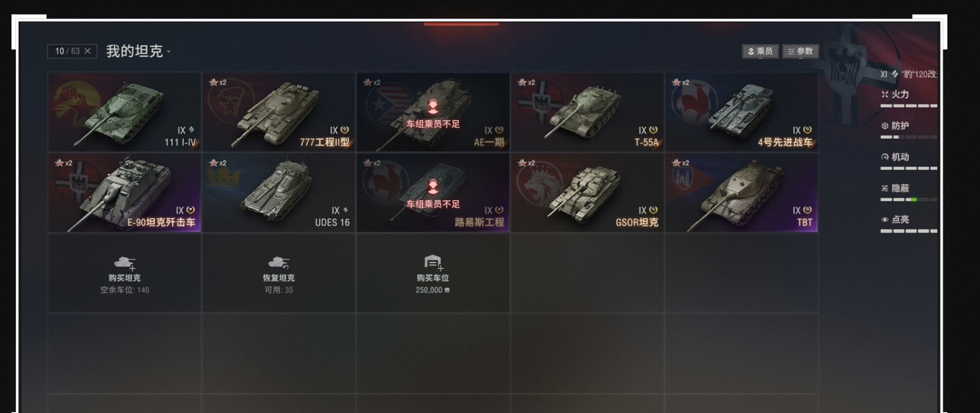Toggle the parameters (参数) view button
The image size is (980, 413).
click(800, 51)
